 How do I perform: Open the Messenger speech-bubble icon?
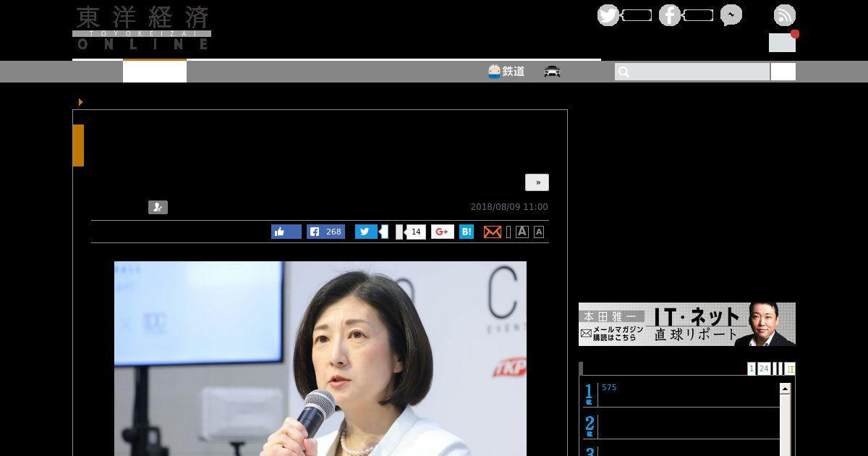(x=731, y=15)
